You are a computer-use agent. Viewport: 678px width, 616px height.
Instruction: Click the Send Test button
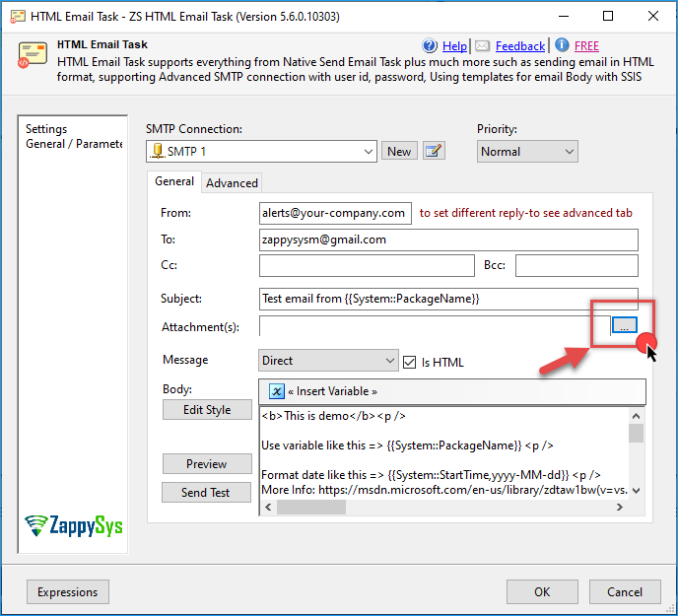point(206,492)
